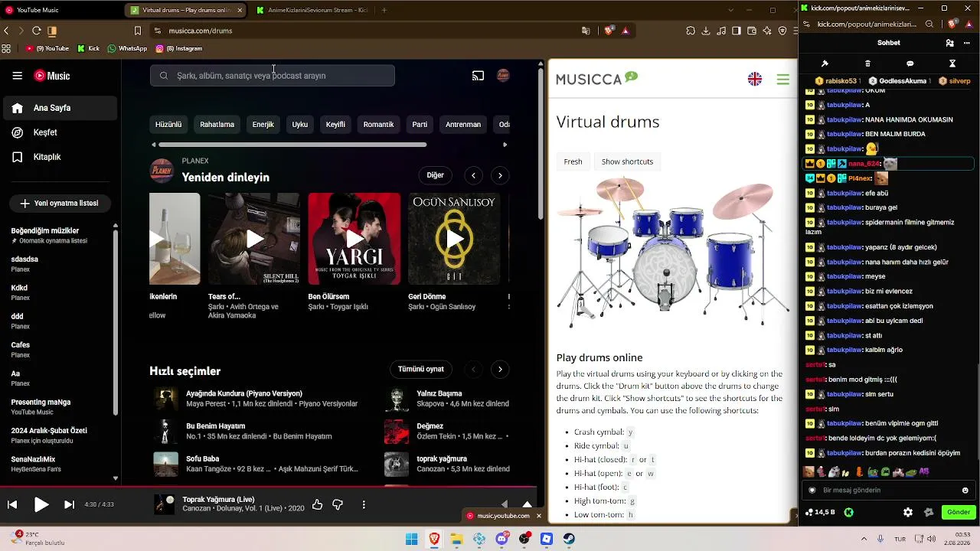
Task: Open the Kick bookmark in the bookmarks bar
Action: 89,48
